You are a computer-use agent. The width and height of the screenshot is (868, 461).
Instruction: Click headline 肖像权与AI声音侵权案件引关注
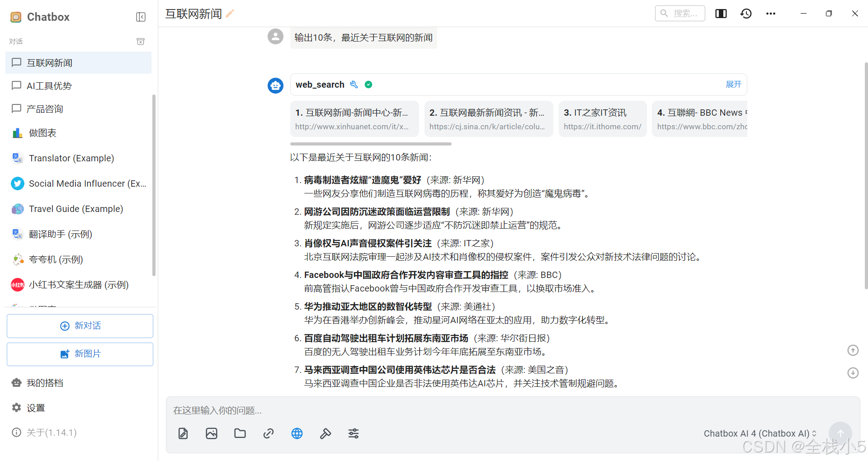pos(368,243)
